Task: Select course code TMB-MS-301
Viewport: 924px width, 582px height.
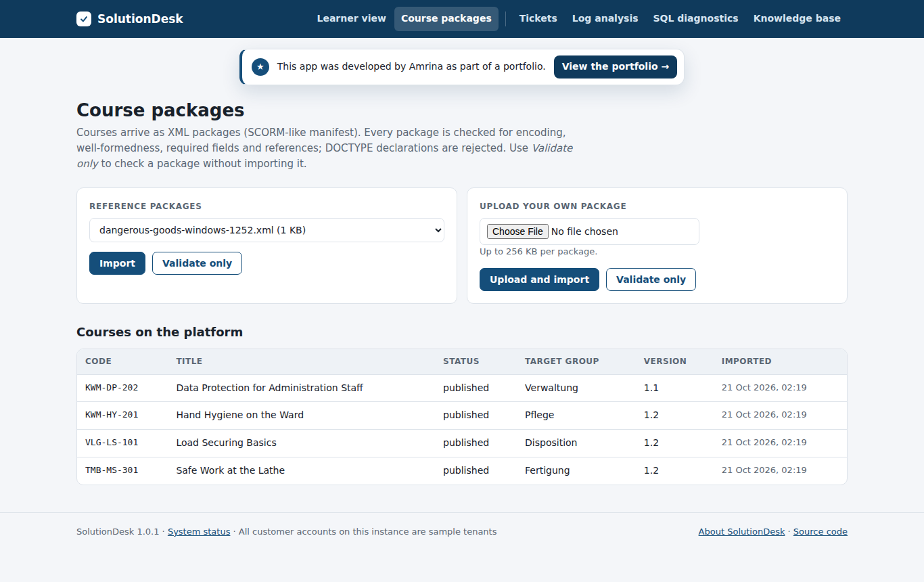Action: [x=112, y=470]
